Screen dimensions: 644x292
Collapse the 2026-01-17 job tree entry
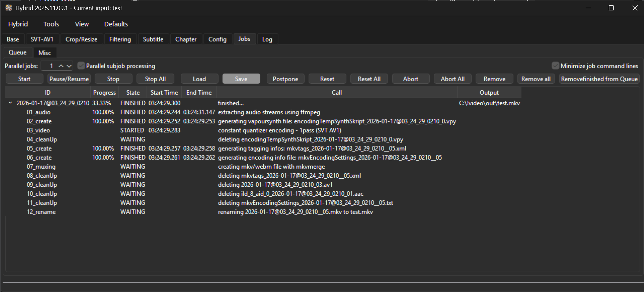[x=10, y=103]
